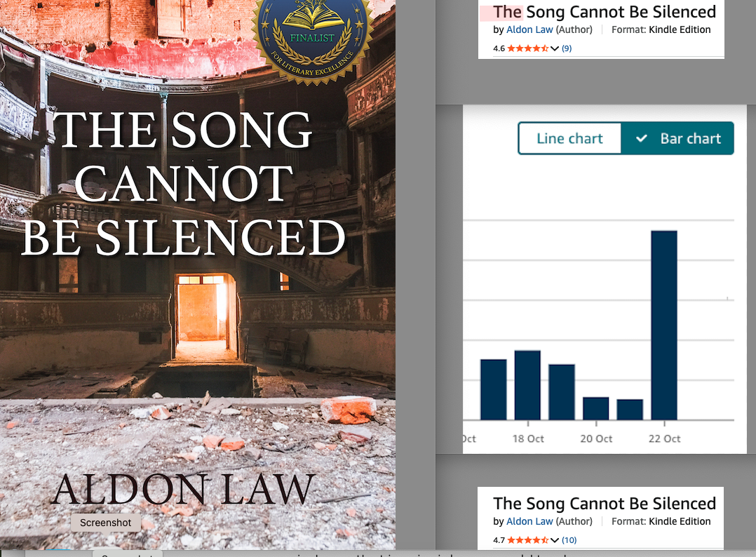Click the "20 Oct" axis label
This screenshot has height=557, width=756.
click(x=596, y=439)
